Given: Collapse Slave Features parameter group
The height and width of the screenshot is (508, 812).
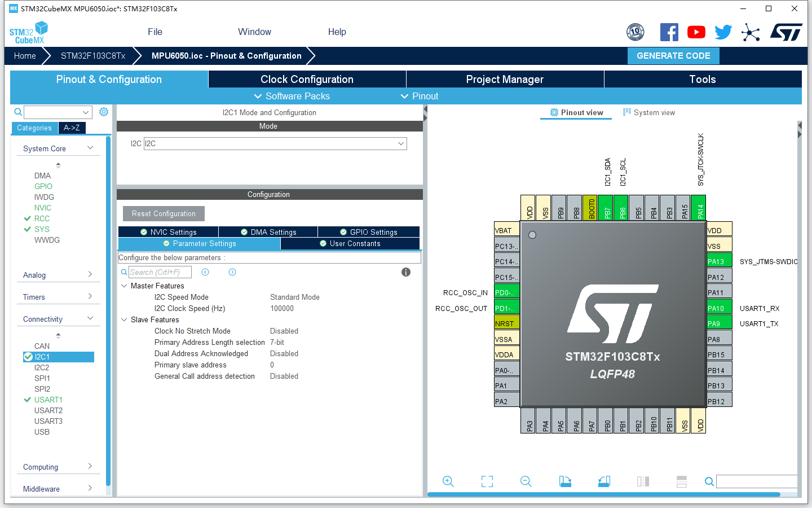Looking at the screenshot, I should 124,319.
